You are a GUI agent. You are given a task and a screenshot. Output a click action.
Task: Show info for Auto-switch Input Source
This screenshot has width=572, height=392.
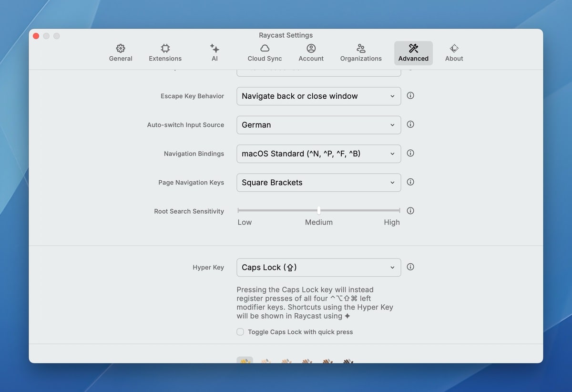click(x=410, y=124)
